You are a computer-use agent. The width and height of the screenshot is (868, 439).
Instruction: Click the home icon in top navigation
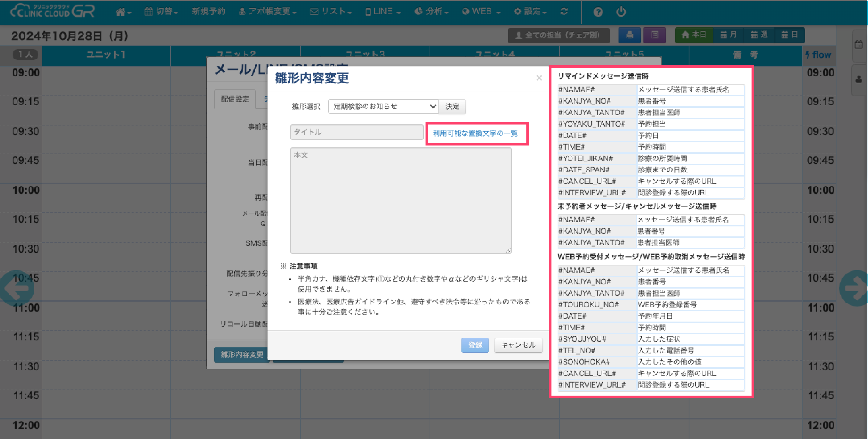tap(121, 12)
